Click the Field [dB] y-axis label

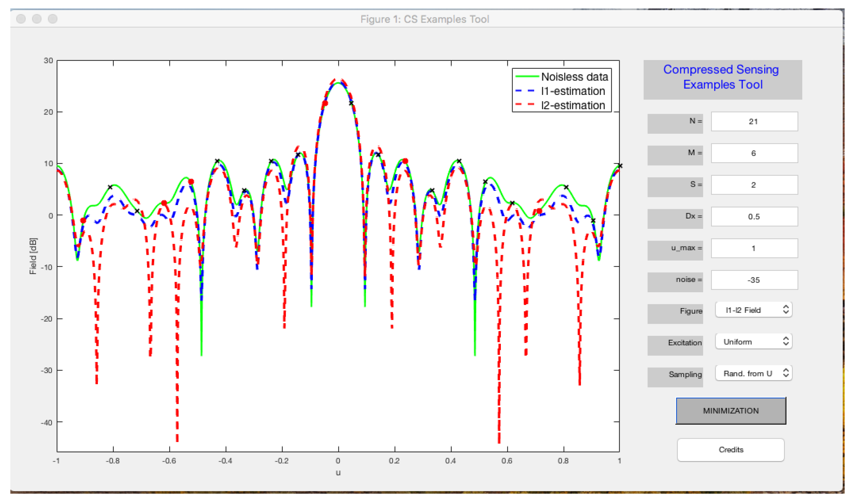[33, 256]
